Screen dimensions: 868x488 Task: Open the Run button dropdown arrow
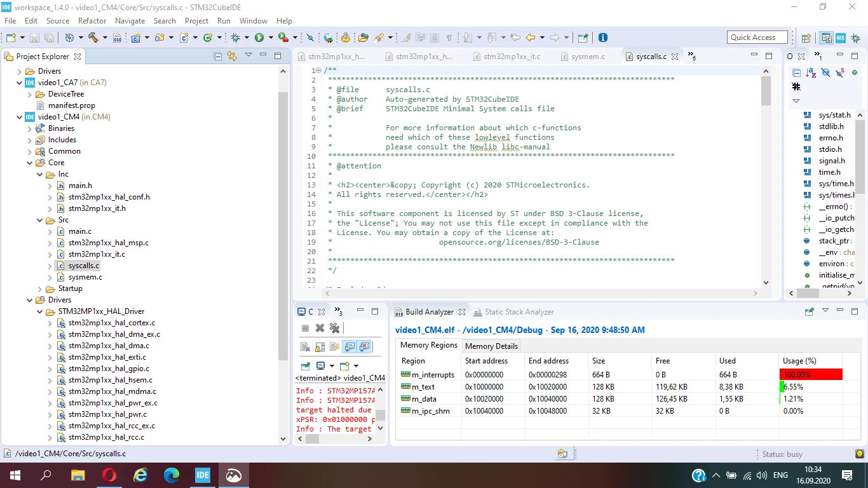tap(271, 37)
